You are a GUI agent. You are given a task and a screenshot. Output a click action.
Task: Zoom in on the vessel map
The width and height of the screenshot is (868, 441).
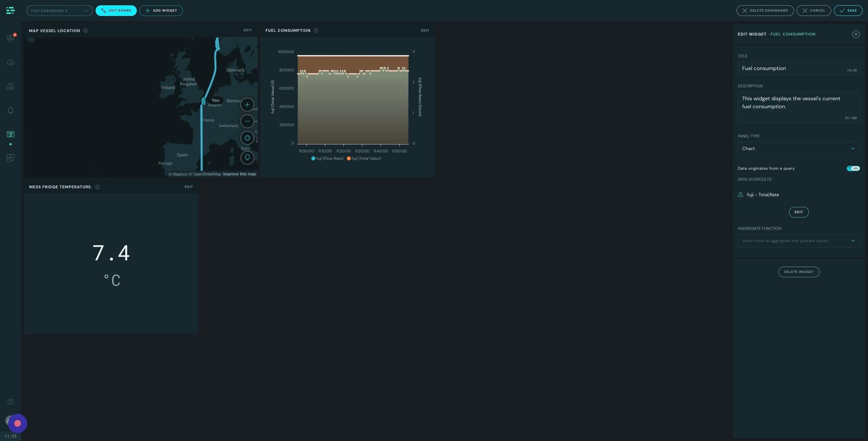coord(247,105)
